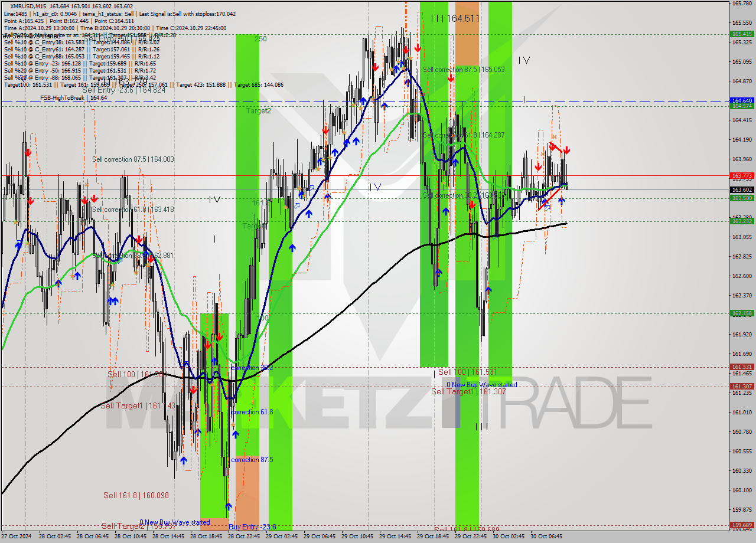The image size is (756, 543).
Task: Click the 163.055 price axis value
Action: click(742, 237)
